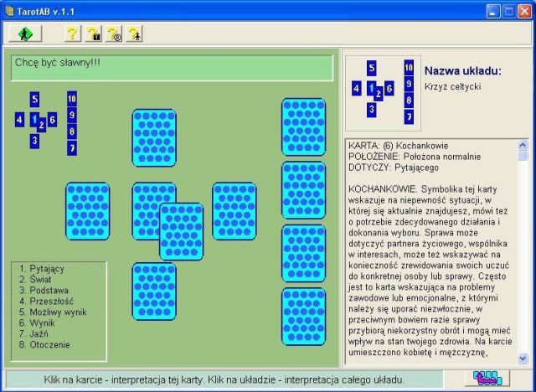
Task: Click box 1 in the Nazwa układu diagram
Action: [x=370, y=87]
